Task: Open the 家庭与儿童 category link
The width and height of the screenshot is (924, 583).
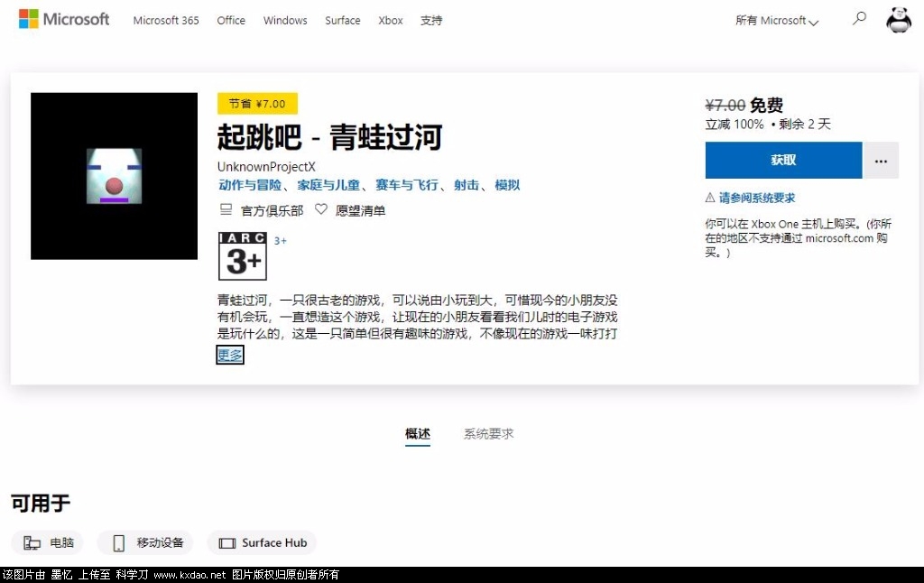Action: tap(328, 185)
